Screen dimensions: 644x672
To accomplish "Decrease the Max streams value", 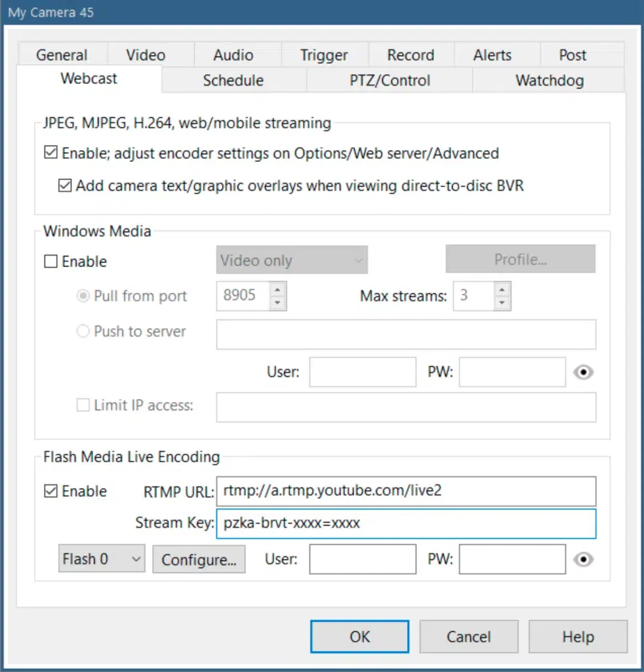I will [x=502, y=303].
